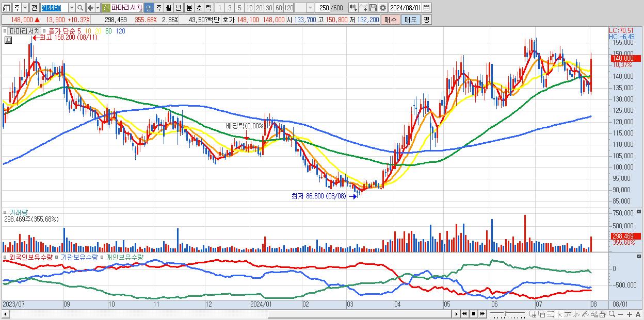Click the dotted line chart style icon
The width and height of the screenshot is (644, 320).
pos(550,314)
